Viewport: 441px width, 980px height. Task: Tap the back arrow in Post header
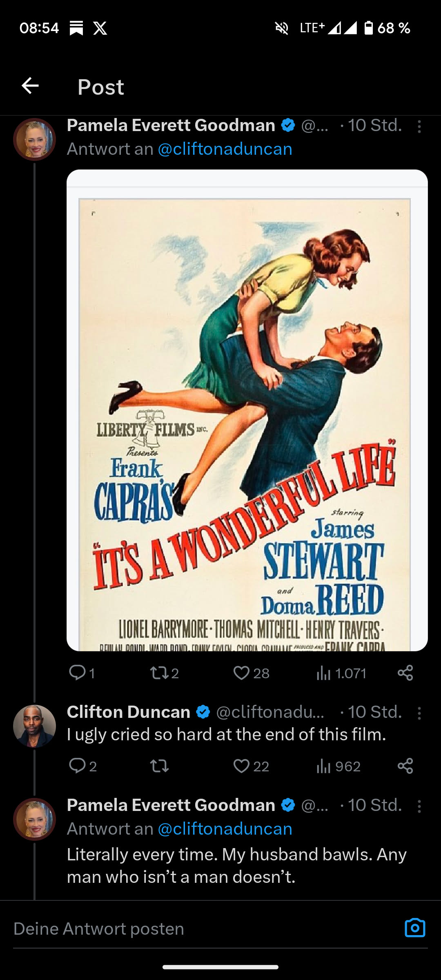point(30,86)
